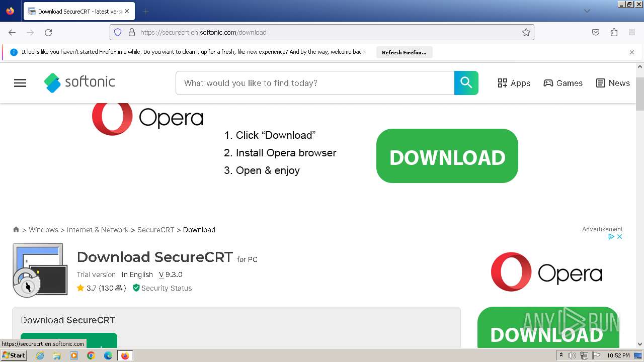Expand the list all tabs dropdown
This screenshot has height=362, width=644.
[587, 11]
